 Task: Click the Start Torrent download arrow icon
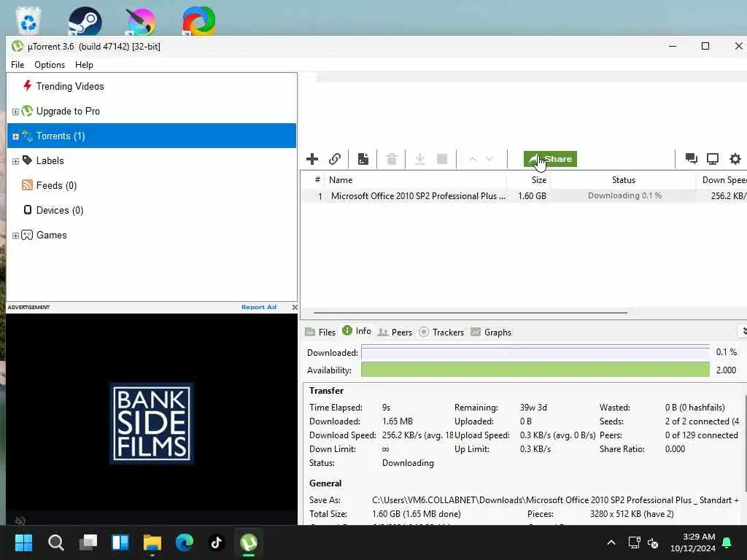tap(419, 159)
